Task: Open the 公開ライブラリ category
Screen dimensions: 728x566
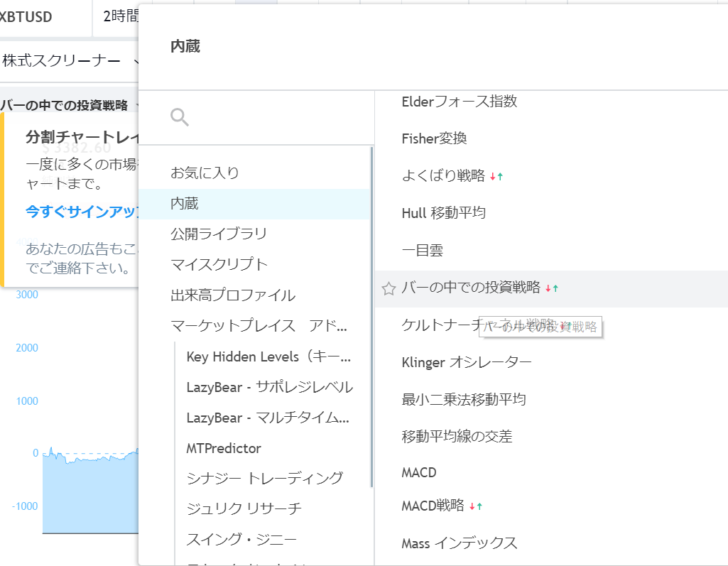Action: click(219, 234)
